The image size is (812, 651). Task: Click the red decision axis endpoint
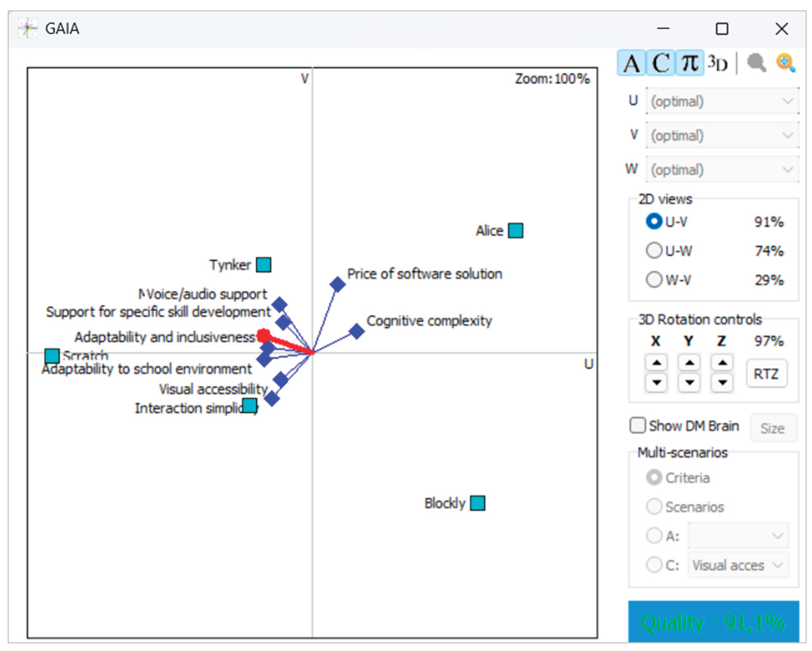point(264,335)
